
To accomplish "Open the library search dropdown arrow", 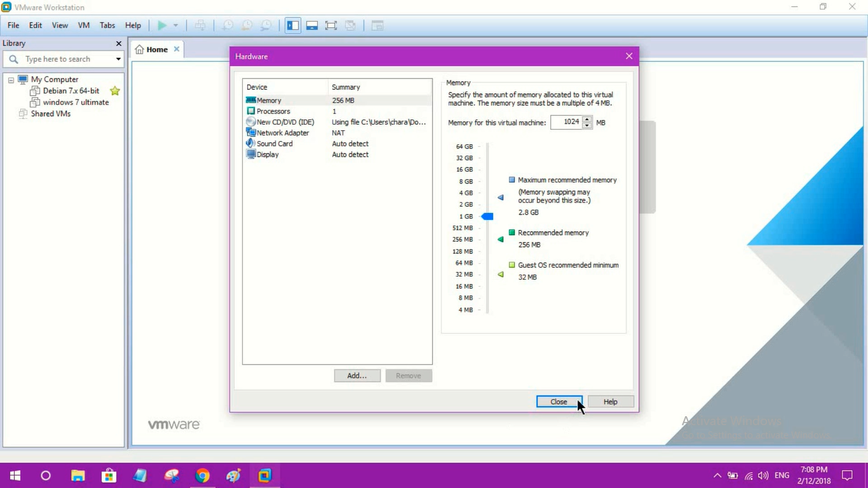I will coord(117,58).
